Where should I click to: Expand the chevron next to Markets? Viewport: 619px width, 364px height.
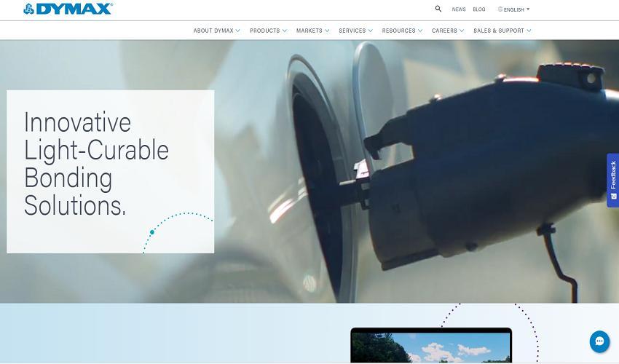(327, 31)
